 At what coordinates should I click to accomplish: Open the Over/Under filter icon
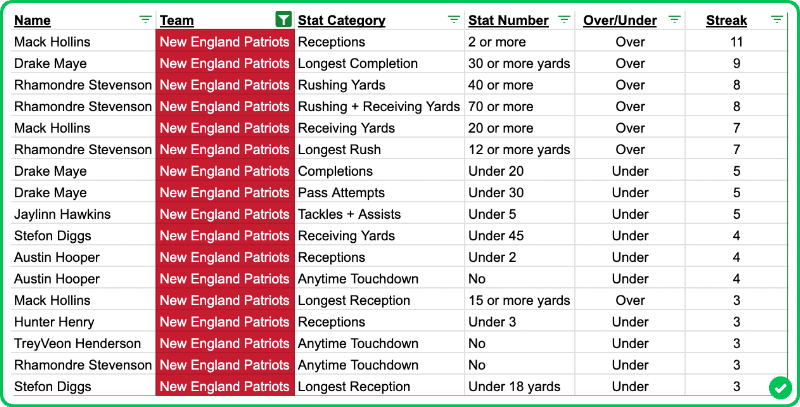[x=674, y=20]
